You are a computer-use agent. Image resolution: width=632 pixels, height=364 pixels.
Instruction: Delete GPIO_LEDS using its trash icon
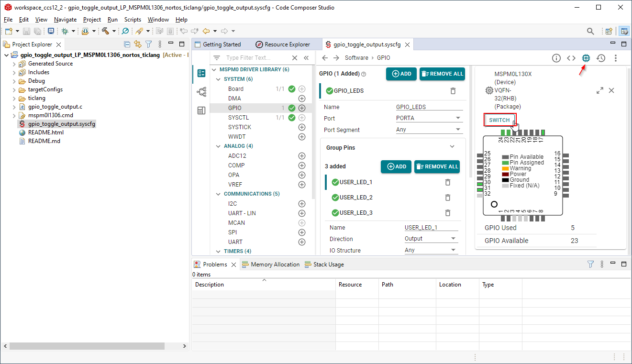tap(453, 91)
